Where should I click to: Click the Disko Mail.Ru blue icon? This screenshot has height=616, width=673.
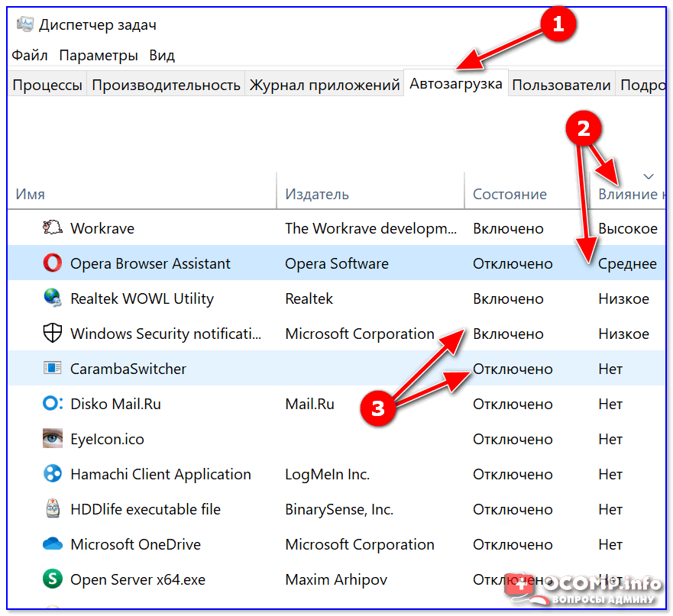[x=53, y=403]
